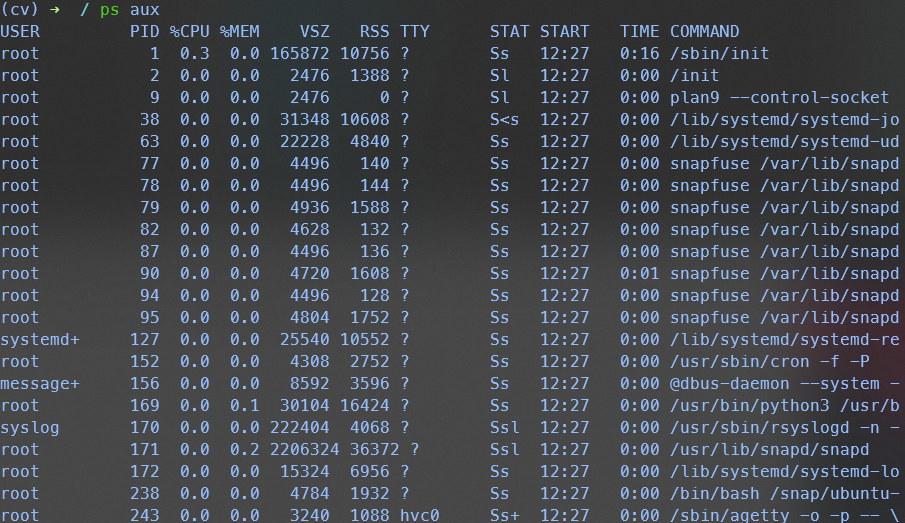Click the 0.1 %MEM value for PID 169
Image resolution: width=905 pixels, height=523 pixels.
point(245,405)
